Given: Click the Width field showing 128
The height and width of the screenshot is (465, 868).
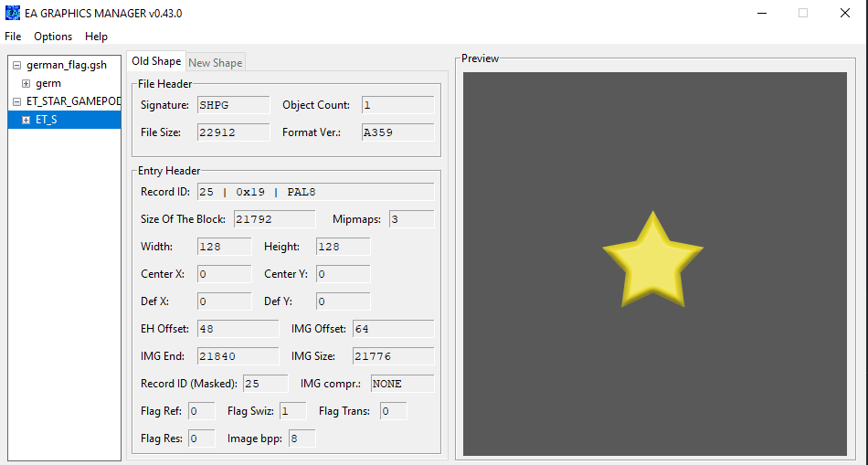Looking at the screenshot, I should [224, 247].
